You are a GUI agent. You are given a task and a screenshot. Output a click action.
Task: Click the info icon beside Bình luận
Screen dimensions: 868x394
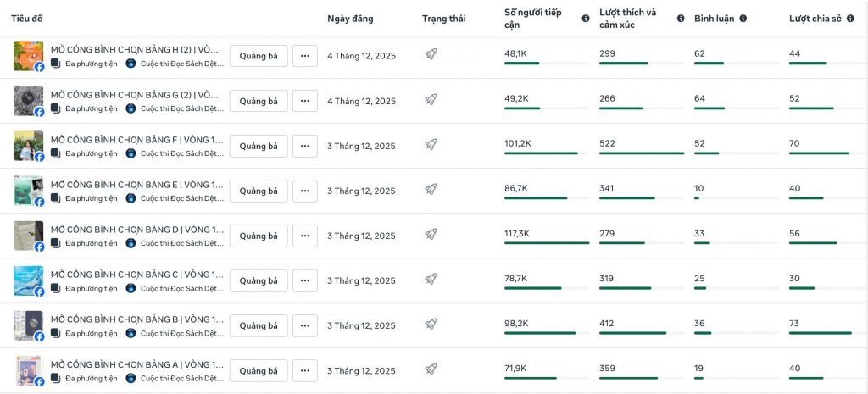pos(743,19)
